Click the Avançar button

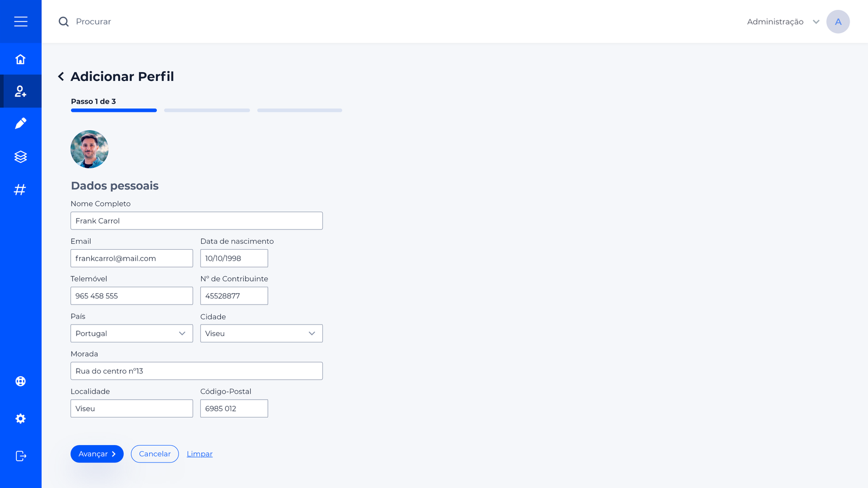[x=97, y=454]
